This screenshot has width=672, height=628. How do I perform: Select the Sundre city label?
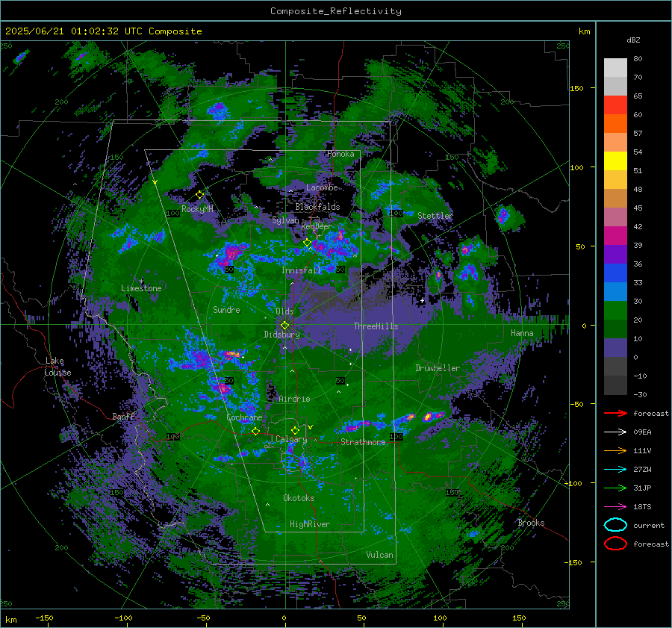click(x=226, y=309)
